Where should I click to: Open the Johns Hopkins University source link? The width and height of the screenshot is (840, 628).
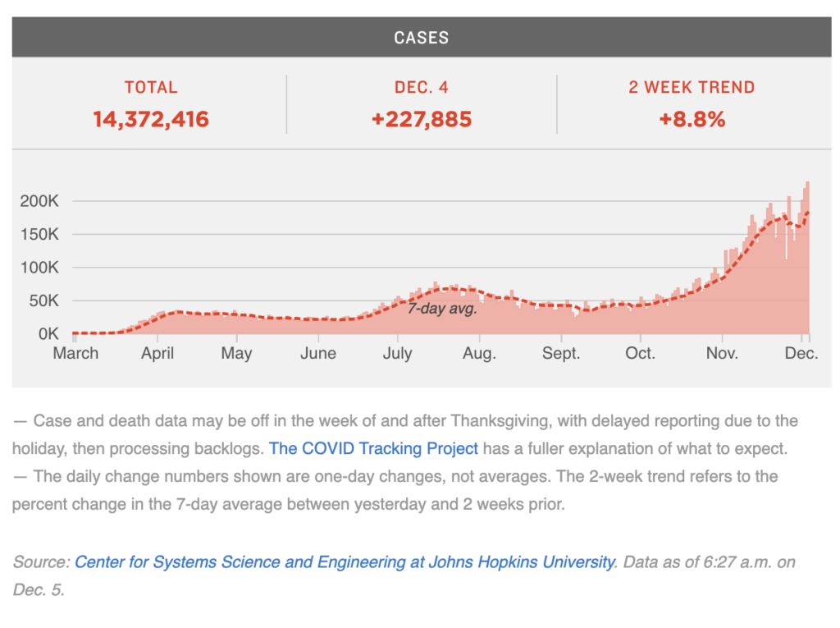(x=345, y=562)
